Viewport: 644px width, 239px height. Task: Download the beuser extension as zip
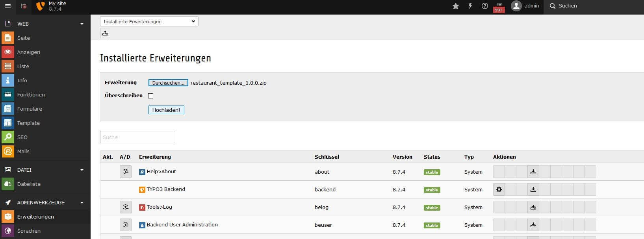point(533,225)
